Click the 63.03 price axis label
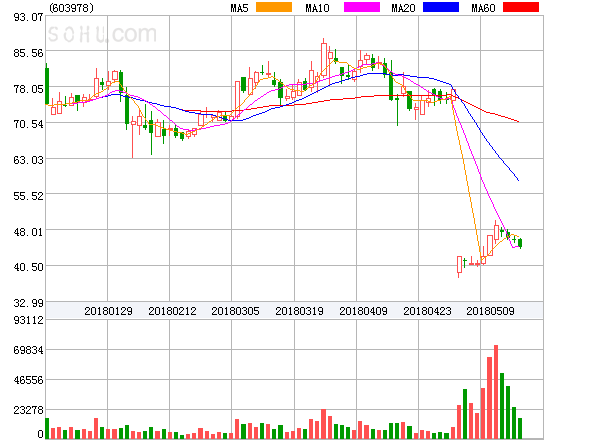The height and width of the screenshot is (440, 600). [x=28, y=160]
